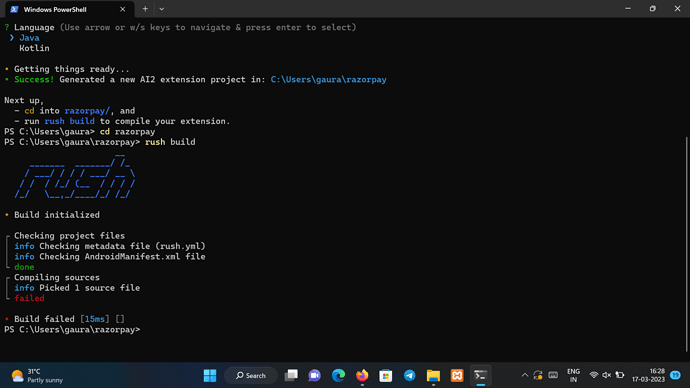Open the notification center badge
This screenshot has height=388, width=690.
pyautogui.click(x=675, y=375)
